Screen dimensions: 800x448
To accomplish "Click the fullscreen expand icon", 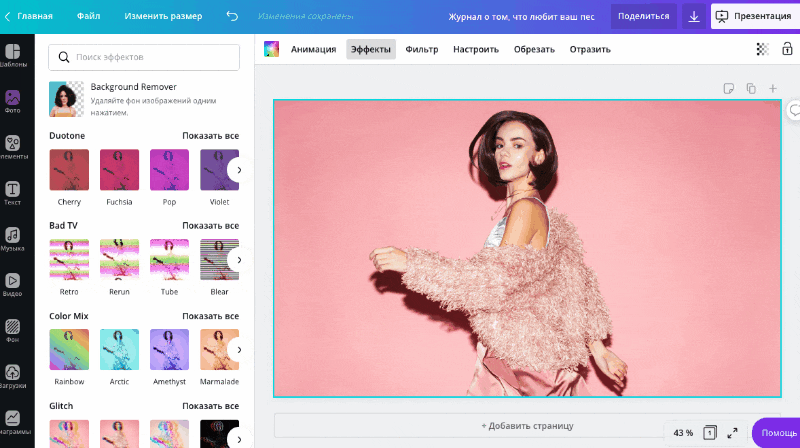I will coord(732,433).
